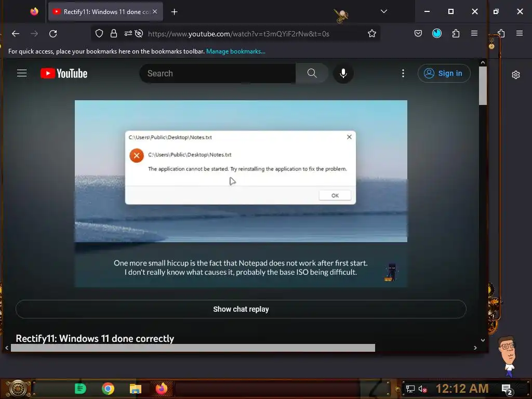Click the Firefox View icon
The image size is (532, 399).
pos(34,11)
